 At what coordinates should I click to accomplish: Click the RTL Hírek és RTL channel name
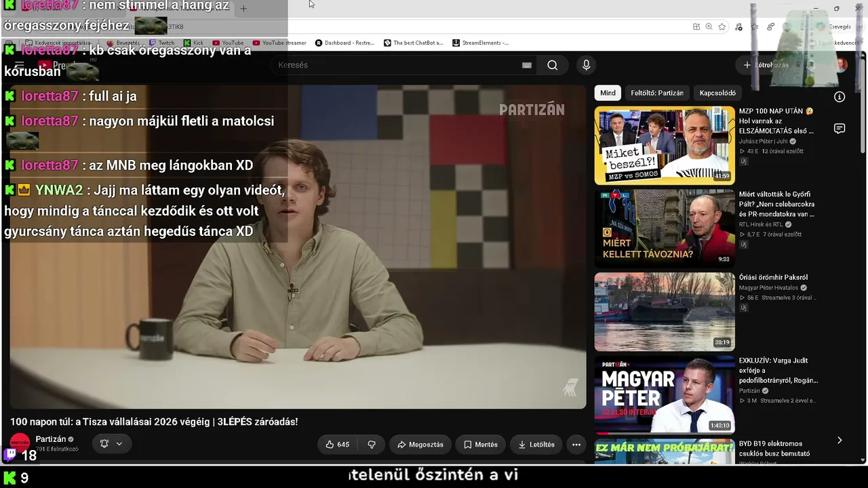coord(761,224)
